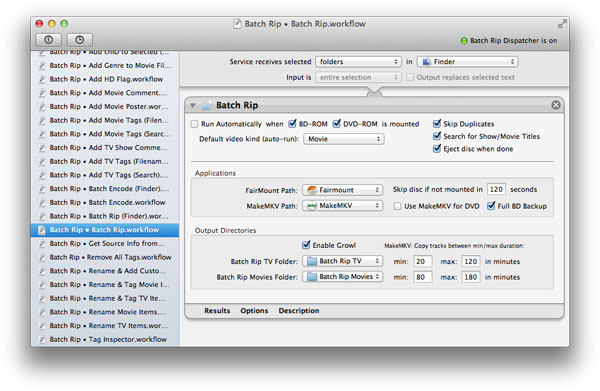Open the Batch Rip Movies Folder dropdown
This screenshot has width=600, height=391.
[342, 277]
